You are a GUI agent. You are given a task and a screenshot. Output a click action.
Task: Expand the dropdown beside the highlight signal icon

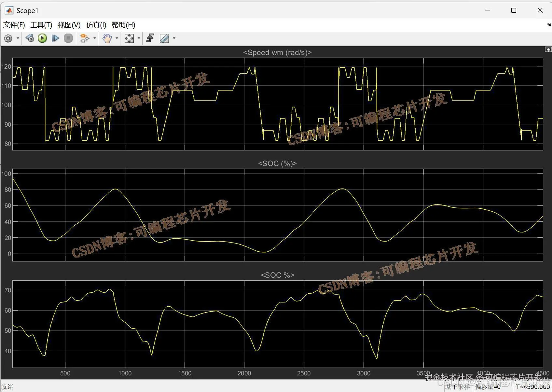click(x=95, y=38)
